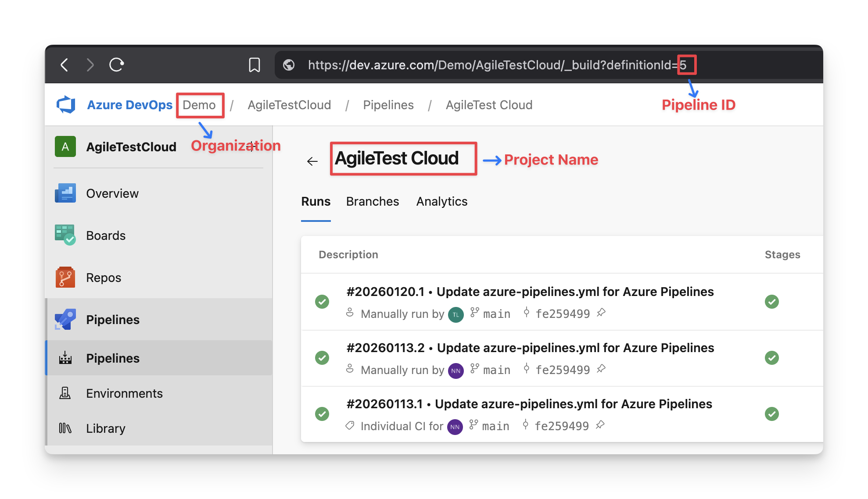Screen dimensions: 868x499
Task: Expand the project switcher plus control
Action: coord(251,146)
